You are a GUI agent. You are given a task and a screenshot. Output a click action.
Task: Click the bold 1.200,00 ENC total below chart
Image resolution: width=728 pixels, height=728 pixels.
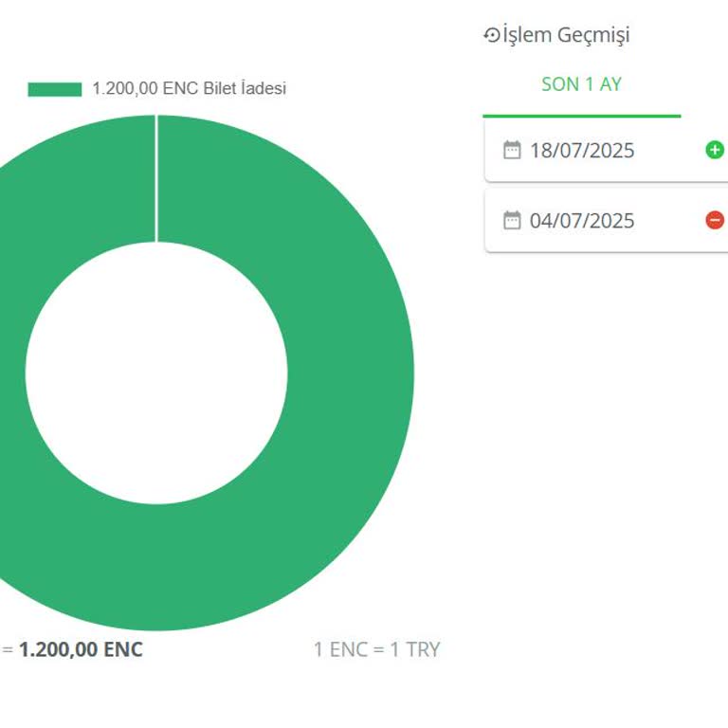pos(82,650)
